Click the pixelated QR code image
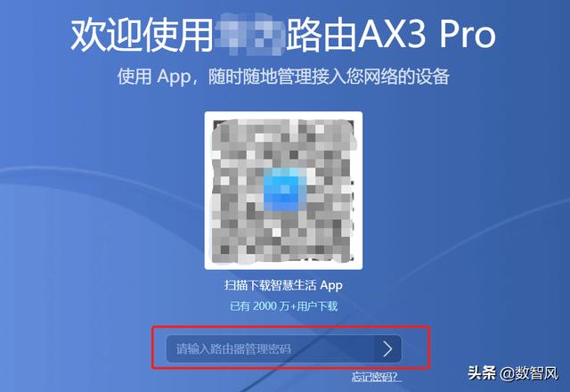Image resolution: width=570 pixels, height=392 pixels. 283,191
